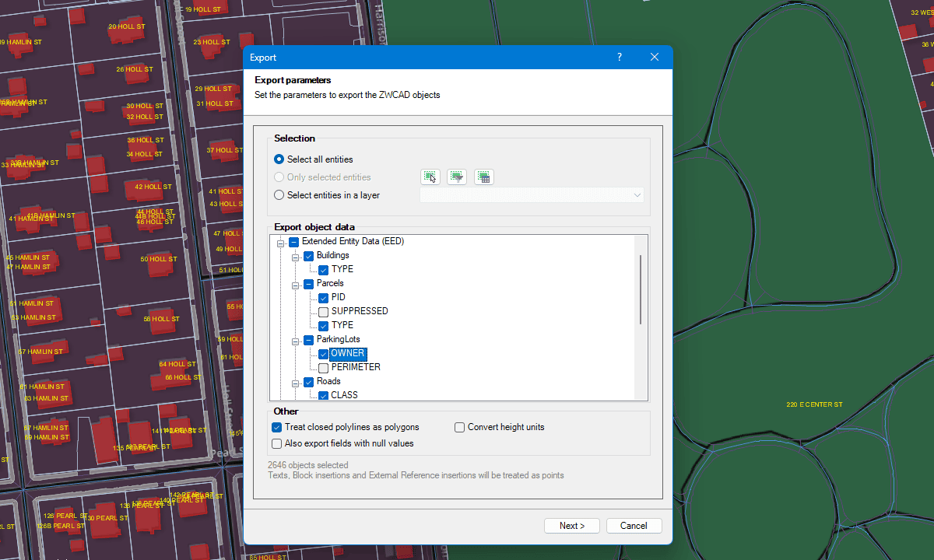The height and width of the screenshot is (560, 934).
Task: Click the object data tree scrollbar
Action: tap(641, 289)
